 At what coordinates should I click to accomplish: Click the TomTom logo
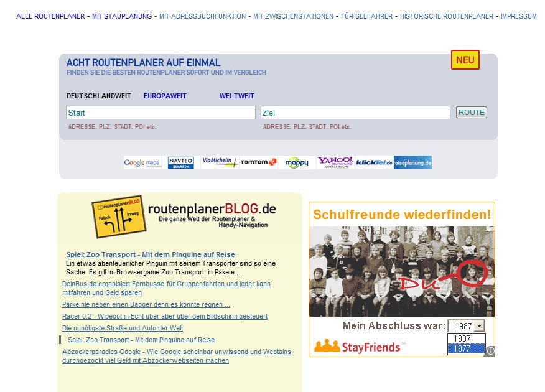[258, 162]
